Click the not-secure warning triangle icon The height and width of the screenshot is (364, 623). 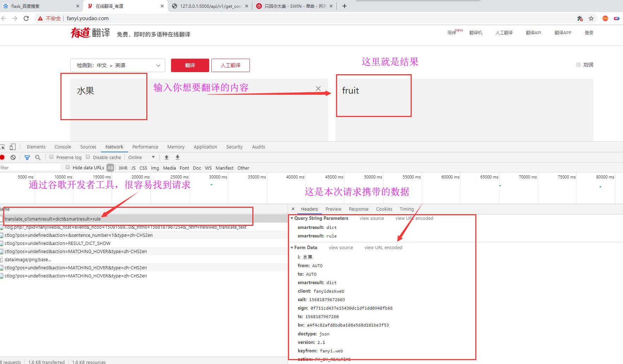[x=40, y=18]
